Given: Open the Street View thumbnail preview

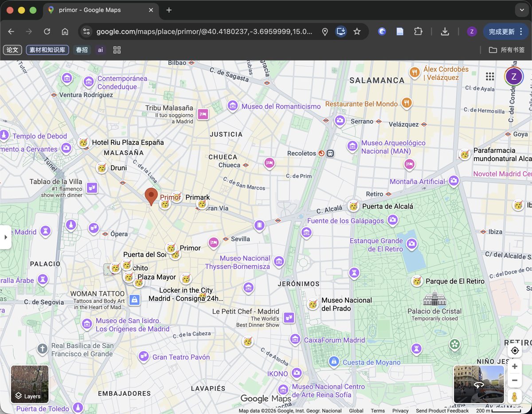Looking at the screenshot, I should coord(479,384).
